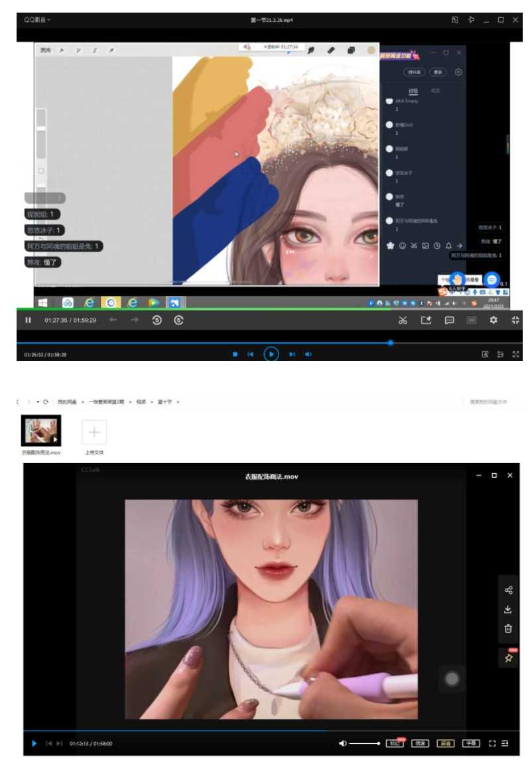The width and height of the screenshot is (532, 771).
Task: Click the danmaku comment bubble icon
Action: pyautogui.click(x=449, y=320)
